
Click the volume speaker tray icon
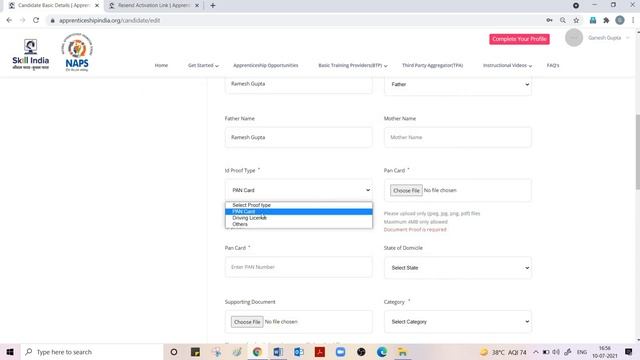[556, 352]
